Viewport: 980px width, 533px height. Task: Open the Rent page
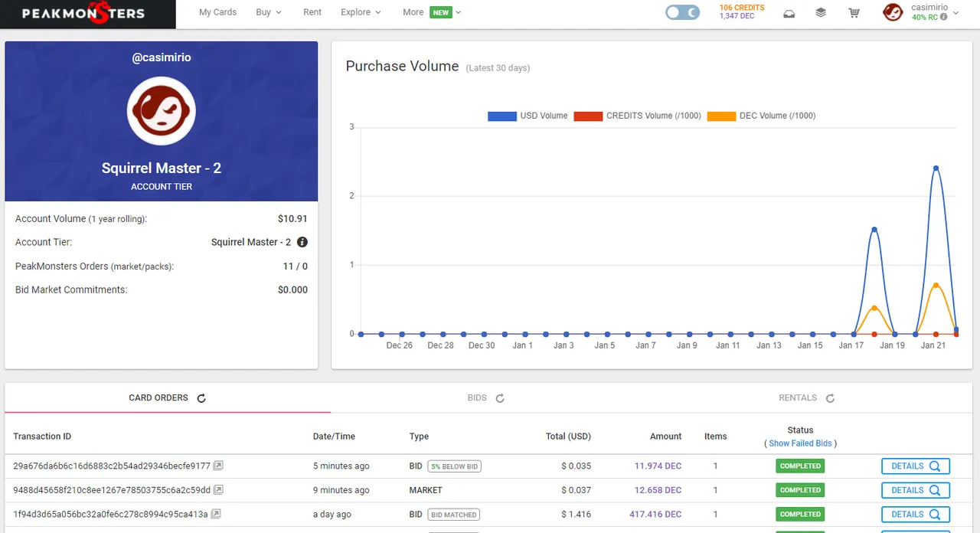(x=312, y=12)
